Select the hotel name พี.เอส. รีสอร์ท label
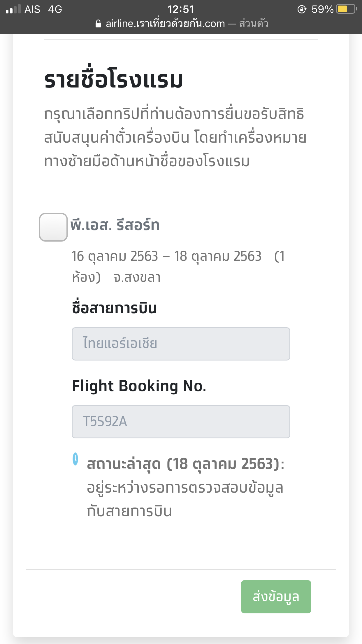Viewport: 362px width, 644px height. click(115, 225)
